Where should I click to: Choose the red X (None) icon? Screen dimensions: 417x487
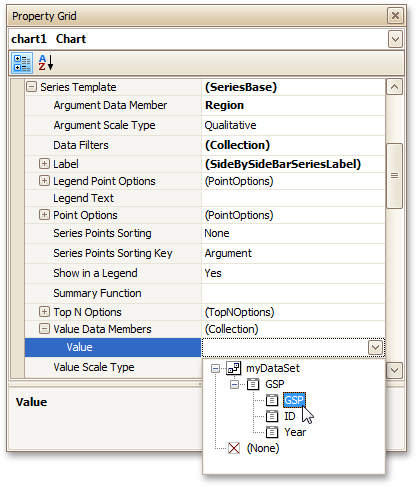click(234, 448)
